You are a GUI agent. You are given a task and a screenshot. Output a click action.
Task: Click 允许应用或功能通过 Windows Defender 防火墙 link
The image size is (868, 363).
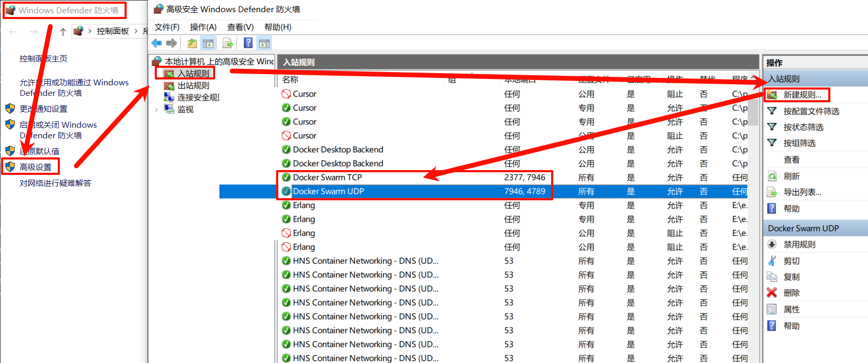click(x=74, y=87)
